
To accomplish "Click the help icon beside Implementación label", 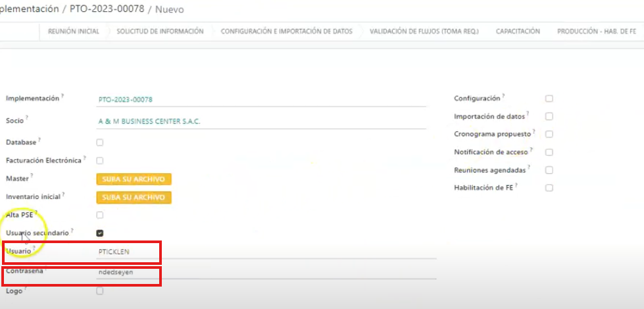I will coord(62,96).
